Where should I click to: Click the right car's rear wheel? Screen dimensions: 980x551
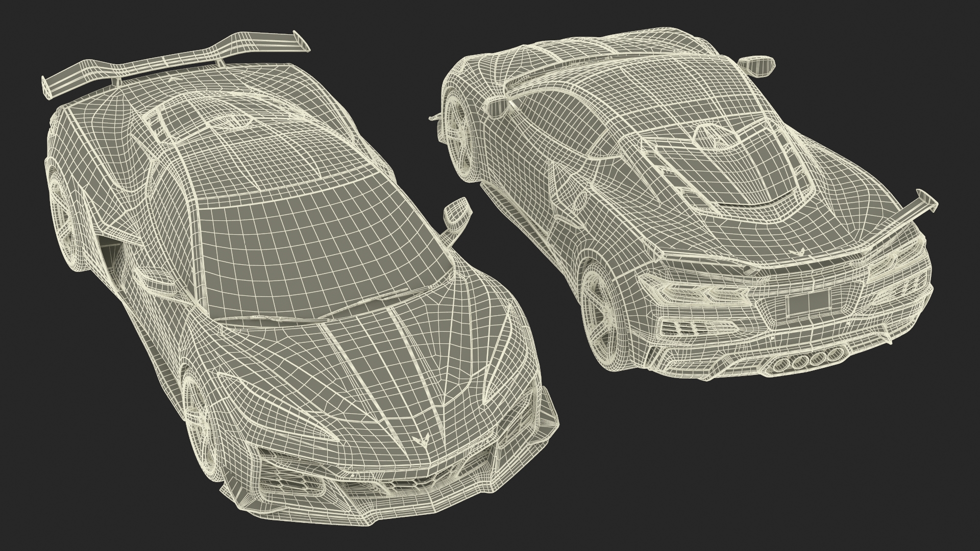pyautogui.click(x=603, y=316)
